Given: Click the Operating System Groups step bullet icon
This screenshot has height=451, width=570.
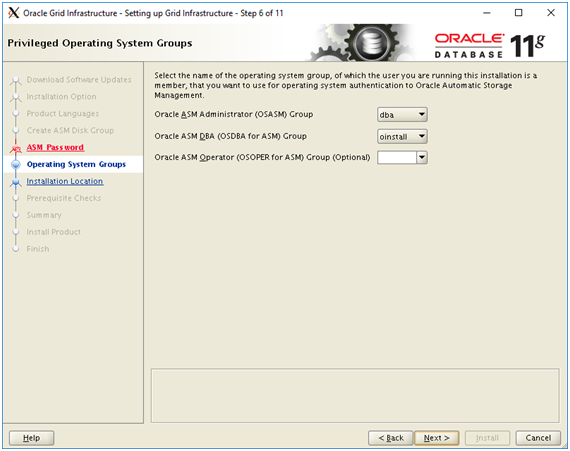Looking at the screenshot, I should point(16,165).
